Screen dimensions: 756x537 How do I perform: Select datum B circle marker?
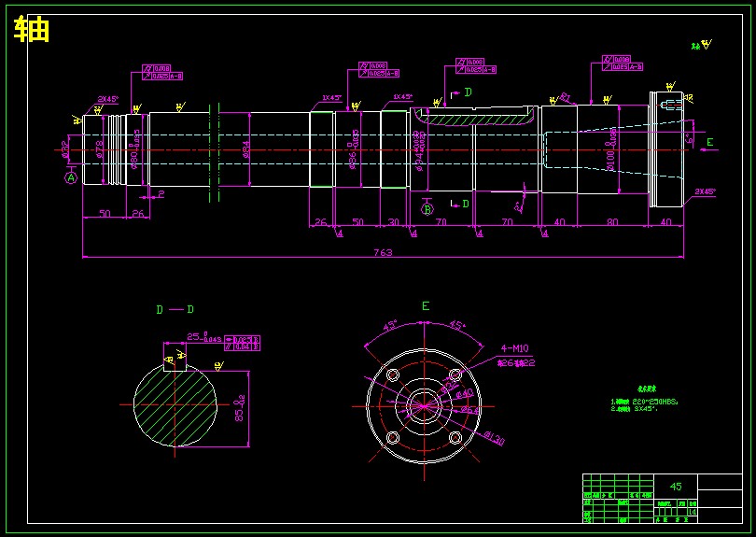427,209
